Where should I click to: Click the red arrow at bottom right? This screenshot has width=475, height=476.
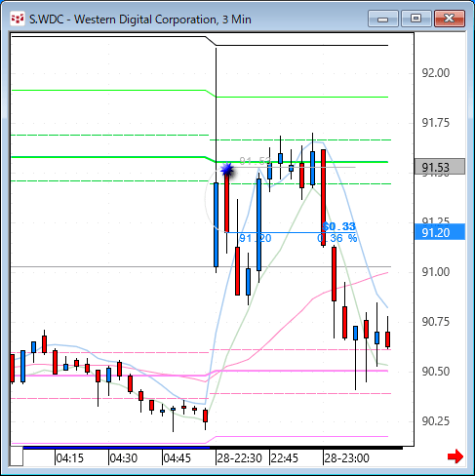tap(455, 456)
